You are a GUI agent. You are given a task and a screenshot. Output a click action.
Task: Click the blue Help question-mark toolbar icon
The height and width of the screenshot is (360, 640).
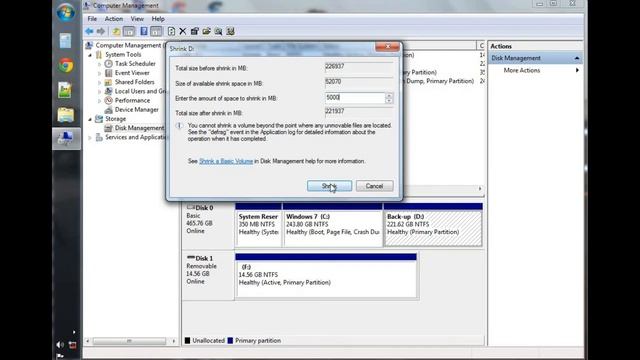(x=144, y=31)
